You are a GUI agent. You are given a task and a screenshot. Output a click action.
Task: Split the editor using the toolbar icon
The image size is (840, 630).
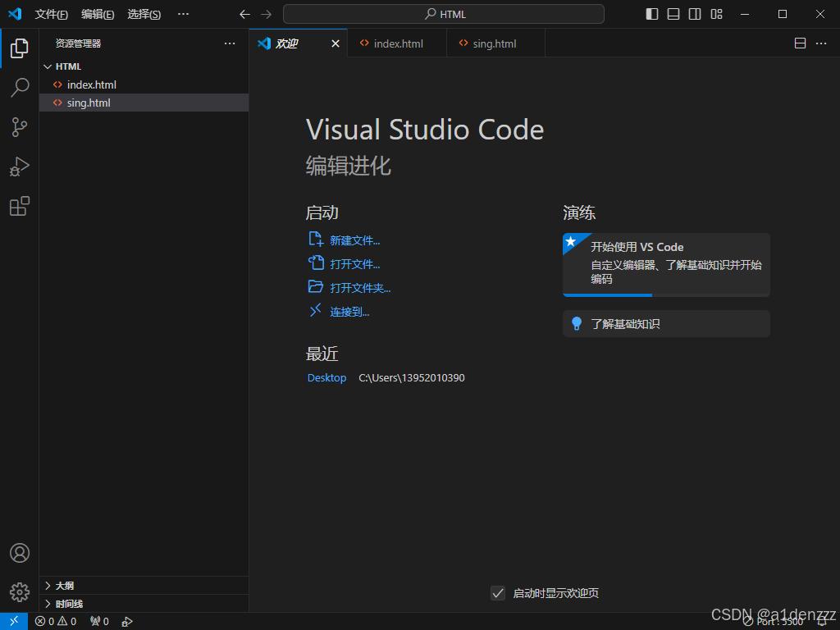click(800, 43)
